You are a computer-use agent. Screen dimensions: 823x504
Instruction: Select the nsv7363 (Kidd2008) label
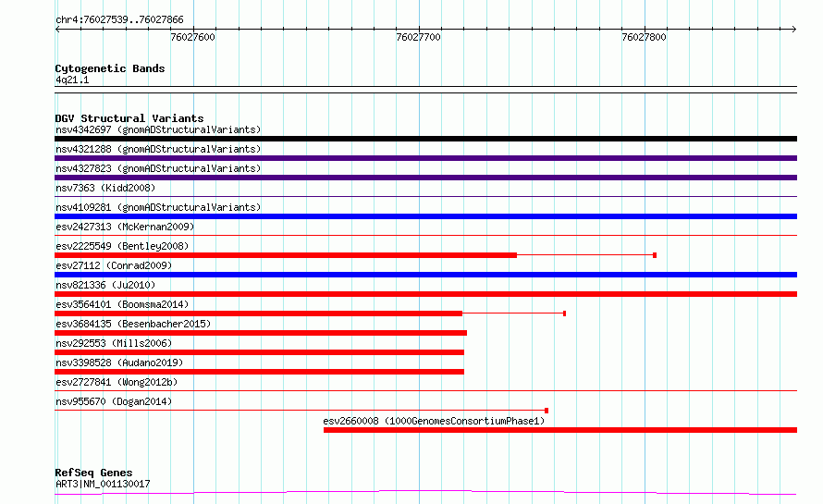[105, 188]
